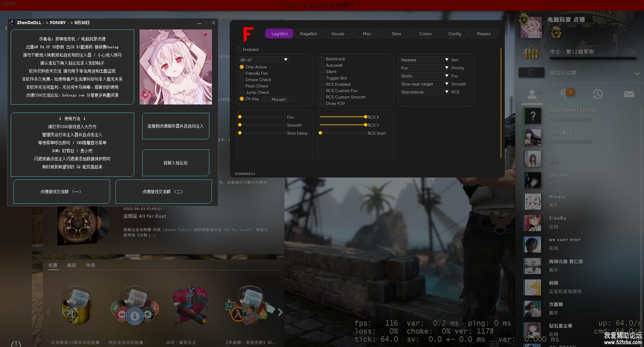The image size is (644, 347).
Task: Open the Standalone RCS dropdown
Action: point(424,92)
